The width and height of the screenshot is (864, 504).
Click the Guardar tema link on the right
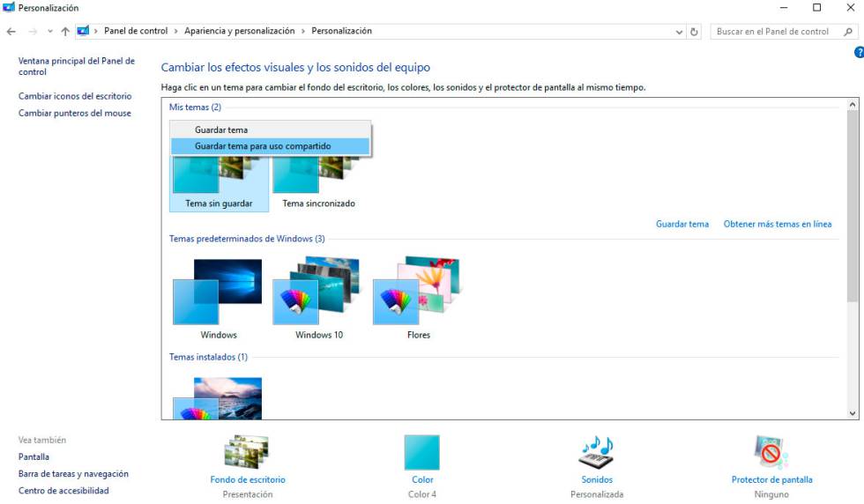tap(682, 224)
